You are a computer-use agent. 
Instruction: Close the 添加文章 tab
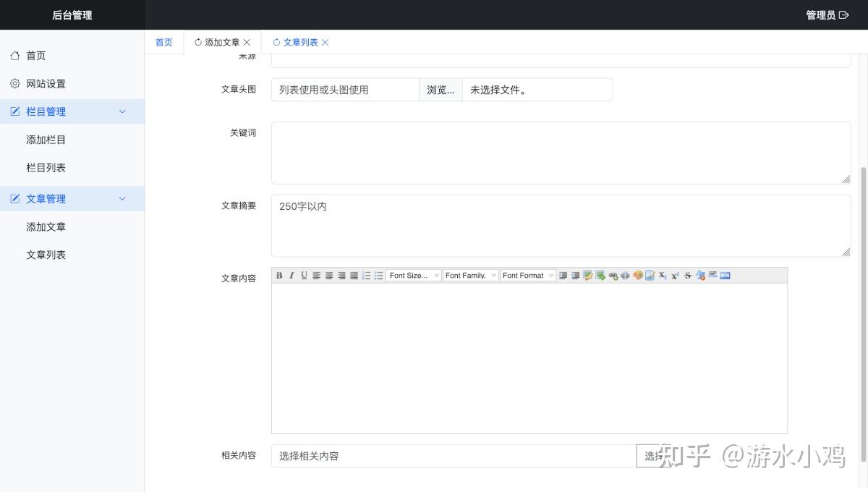247,42
